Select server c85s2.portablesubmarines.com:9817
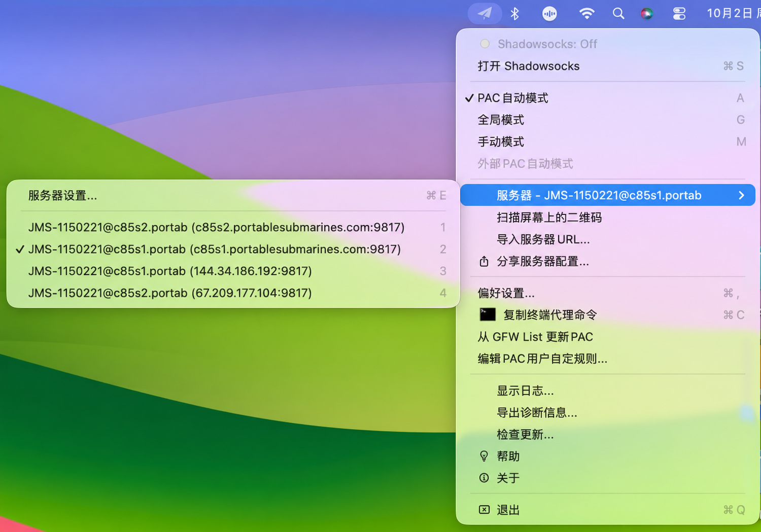The height and width of the screenshot is (532, 761). pyautogui.click(x=233, y=227)
